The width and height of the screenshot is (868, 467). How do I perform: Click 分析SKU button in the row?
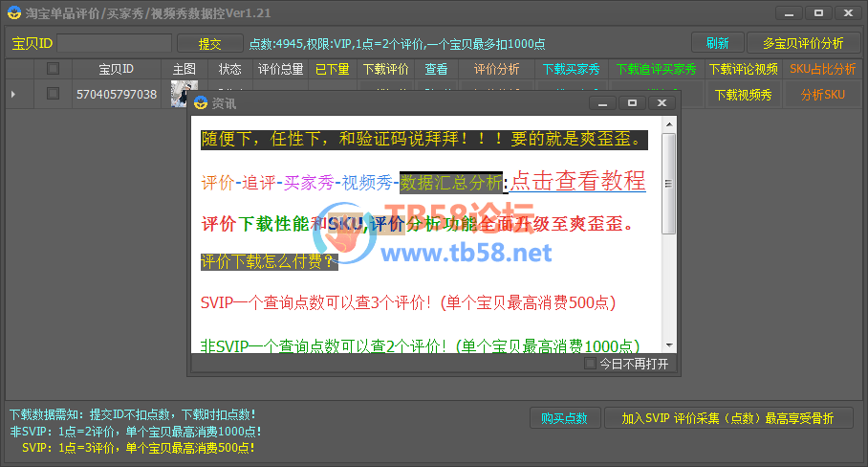[823, 95]
